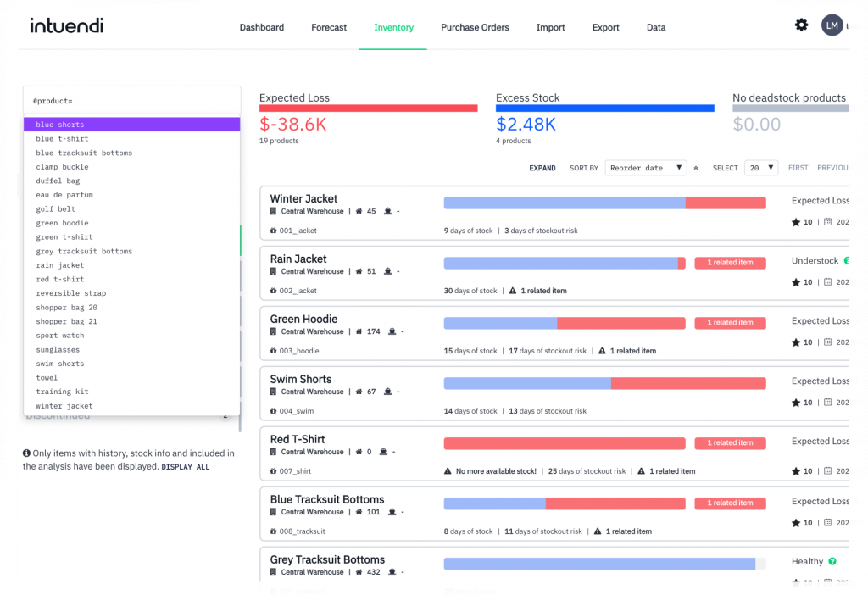Screen dimensions: 868x606
Task: Click the #product= search input field
Action: (131, 101)
